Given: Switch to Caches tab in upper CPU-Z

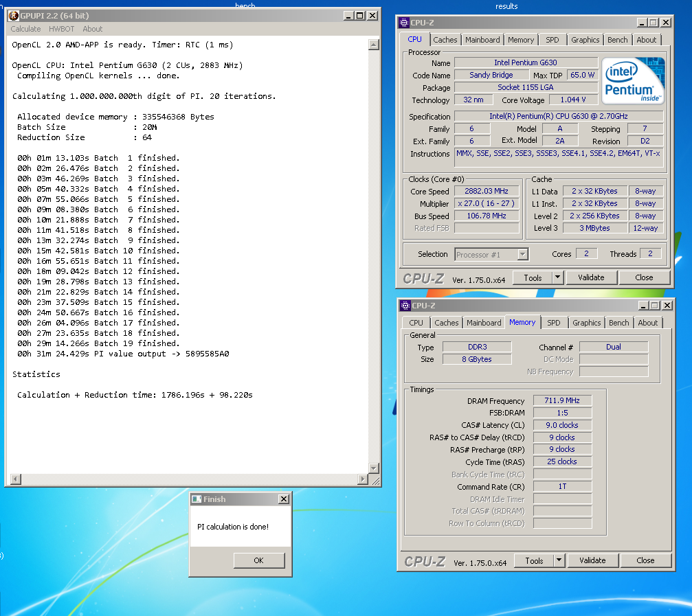Looking at the screenshot, I should tap(445, 40).
